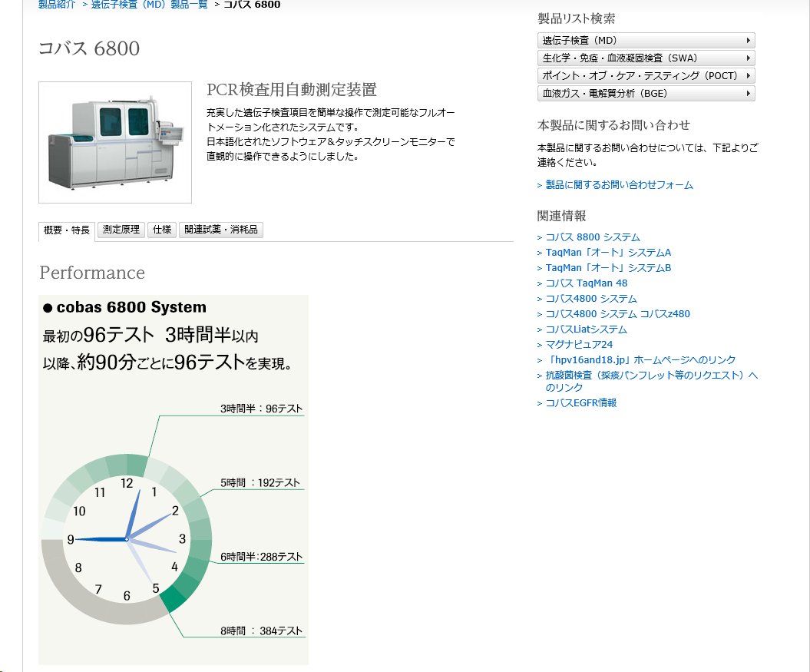The width and height of the screenshot is (810, 672).
Task: Click the 3時間半：96テスト label
Action: point(261,409)
